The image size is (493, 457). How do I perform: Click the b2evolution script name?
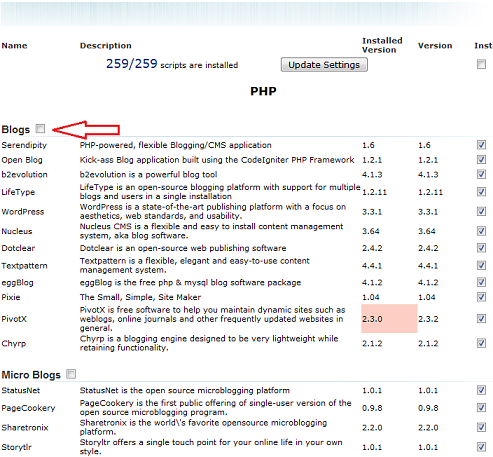tap(24, 175)
